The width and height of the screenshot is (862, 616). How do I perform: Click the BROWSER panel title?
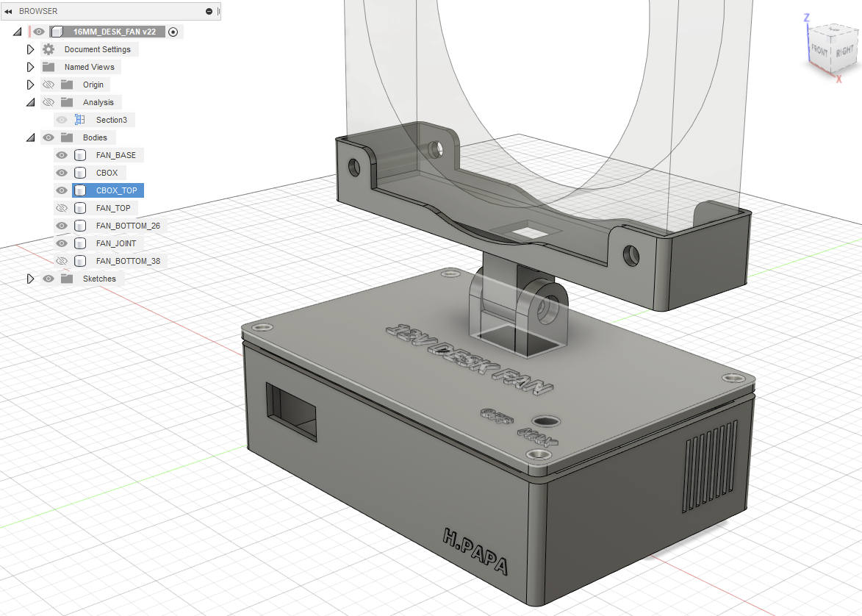coord(38,11)
